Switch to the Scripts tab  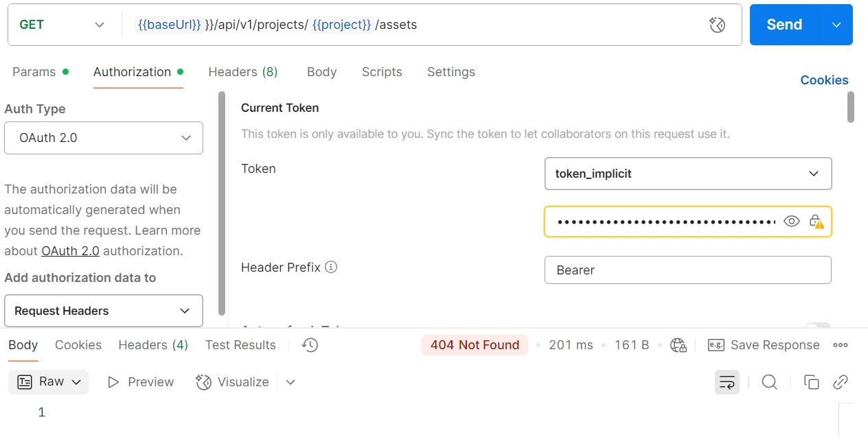coord(382,72)
